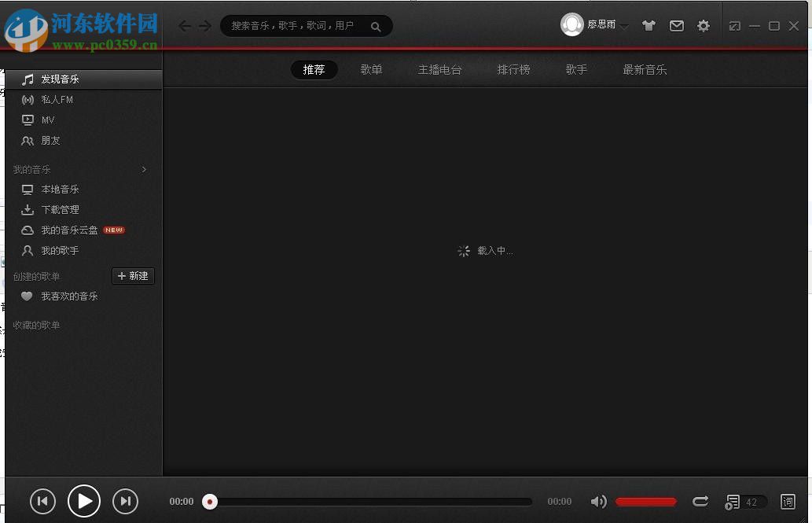Select MV in the left sidebar

pyautogui.click(x=48, y=120)
